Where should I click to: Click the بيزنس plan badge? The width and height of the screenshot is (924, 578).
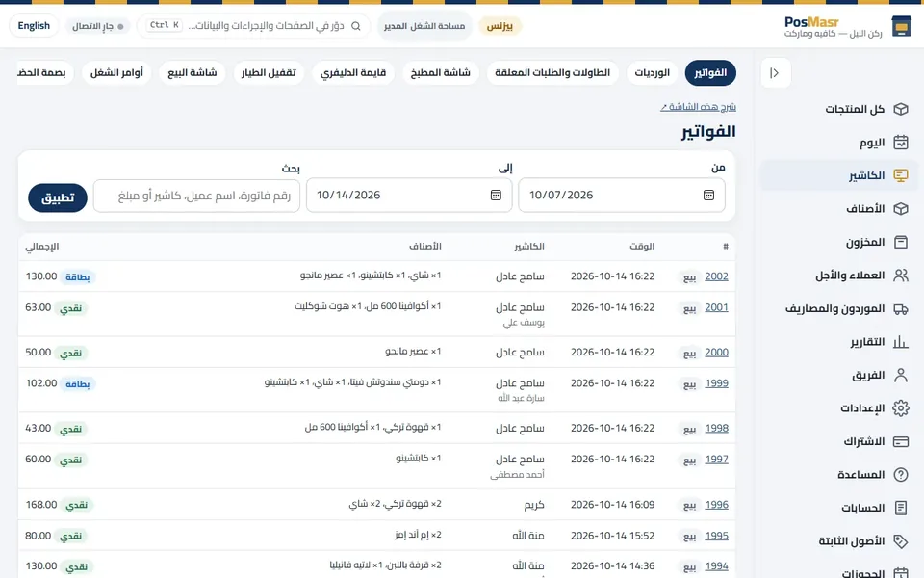(500, 26)
